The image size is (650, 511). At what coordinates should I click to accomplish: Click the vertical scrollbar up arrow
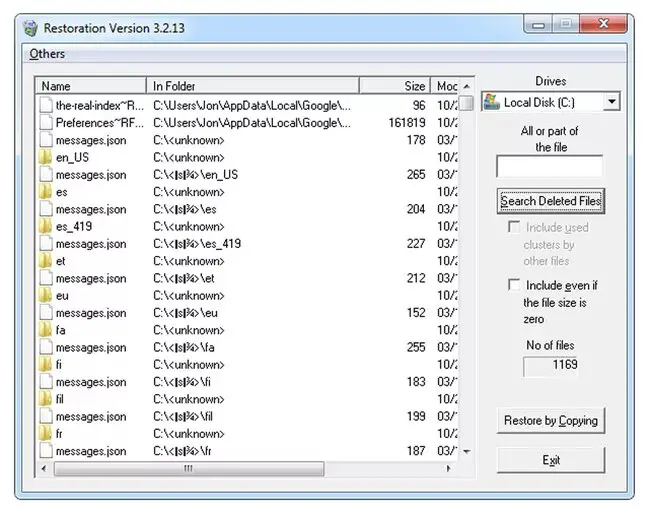pos(466,86)
